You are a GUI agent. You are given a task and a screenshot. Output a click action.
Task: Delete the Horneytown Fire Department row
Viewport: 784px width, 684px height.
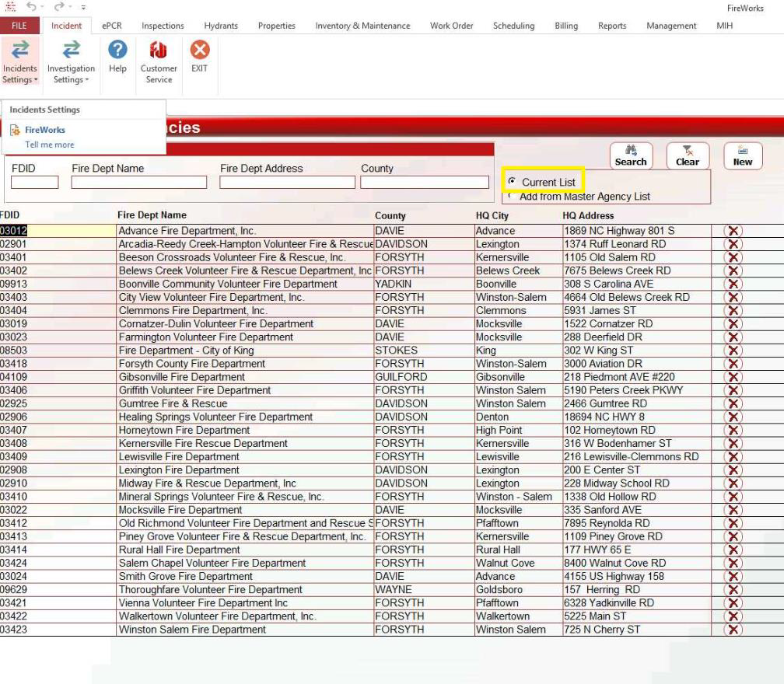pyautogui.click(x=733, y=430)
